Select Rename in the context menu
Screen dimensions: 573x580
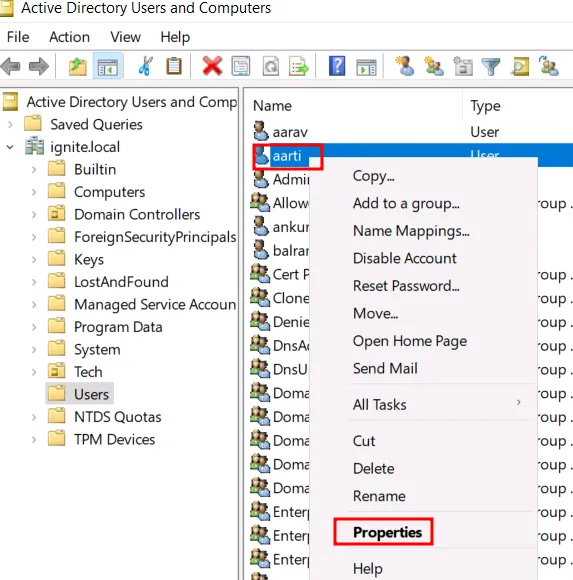click(x=379, y=496)
